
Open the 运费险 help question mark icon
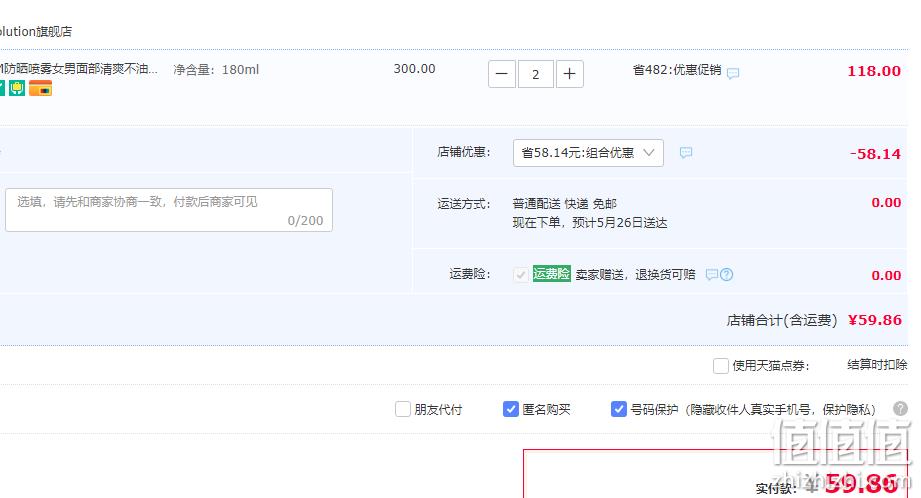click(x=727, y=274)
